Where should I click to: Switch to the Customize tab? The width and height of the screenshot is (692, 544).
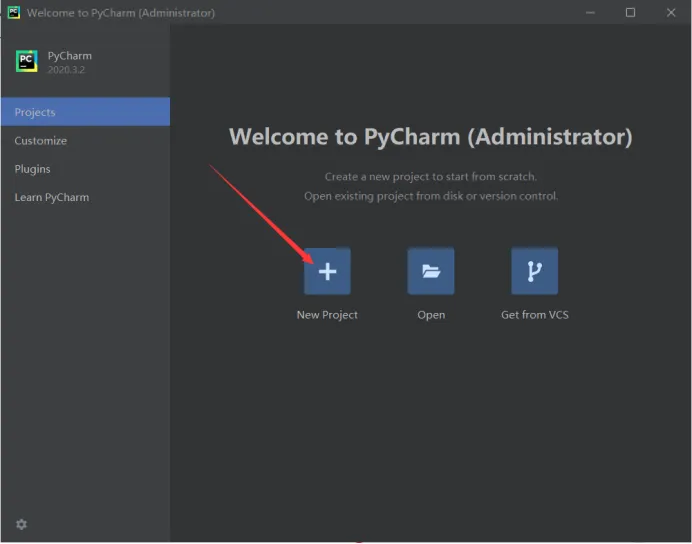coord(86,140)
